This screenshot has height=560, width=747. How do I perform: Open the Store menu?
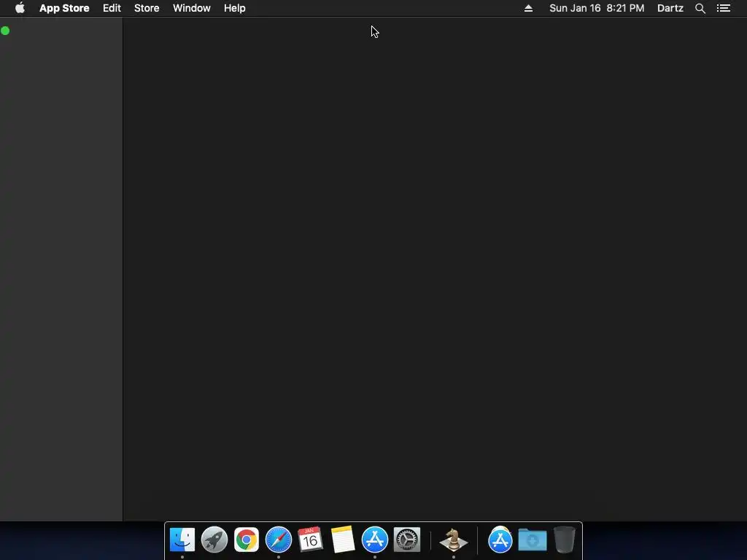click(x=147, y=8)
